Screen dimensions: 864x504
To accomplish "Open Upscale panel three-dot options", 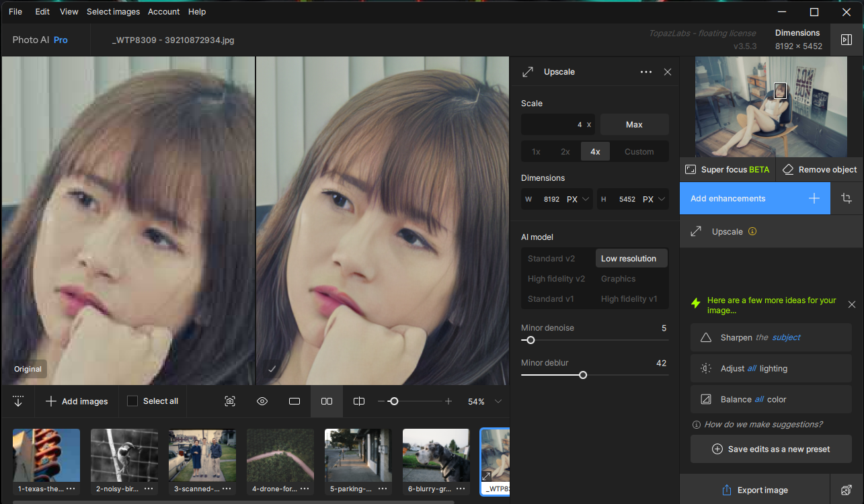I will click(645, 72).
